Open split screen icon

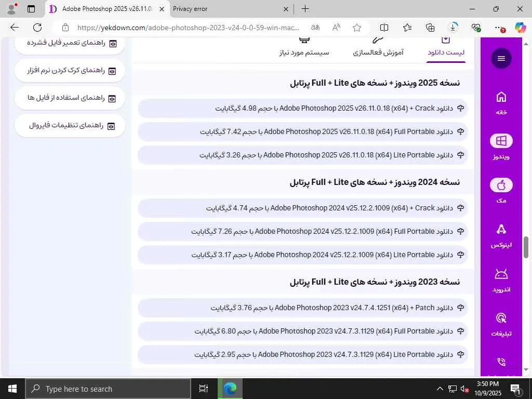coord(384,28)
